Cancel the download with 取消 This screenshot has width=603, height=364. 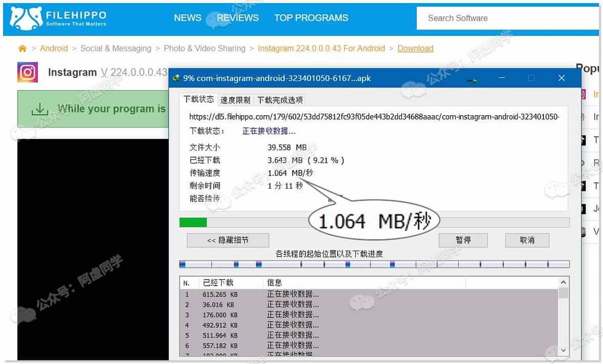click(527, 241)
